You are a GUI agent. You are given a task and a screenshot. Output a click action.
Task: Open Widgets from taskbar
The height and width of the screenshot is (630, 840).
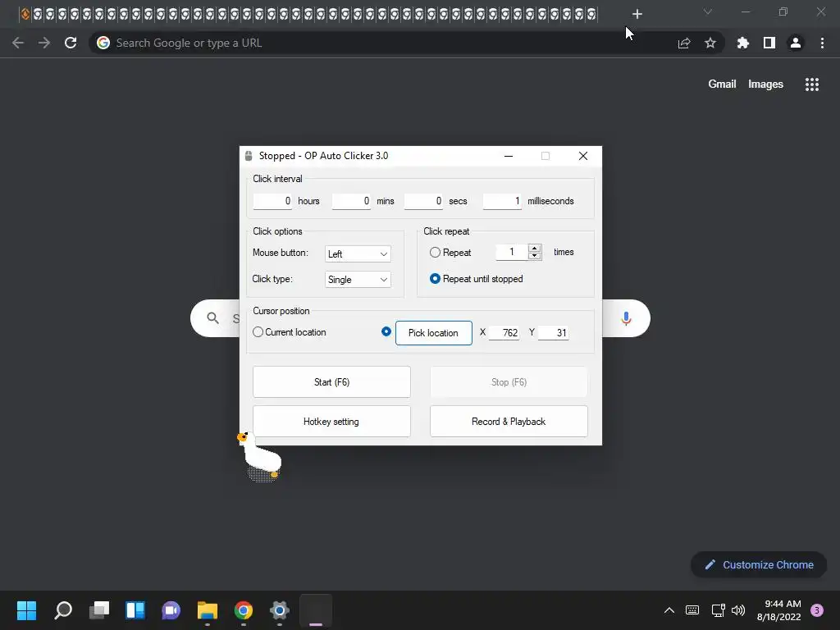click(135, 610)
